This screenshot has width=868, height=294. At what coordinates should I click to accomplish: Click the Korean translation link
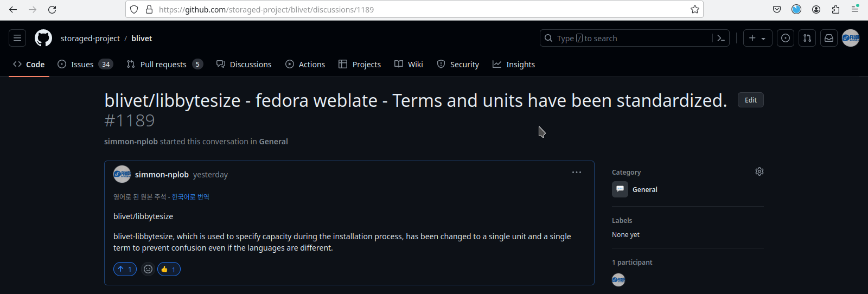tap(190, 197)
